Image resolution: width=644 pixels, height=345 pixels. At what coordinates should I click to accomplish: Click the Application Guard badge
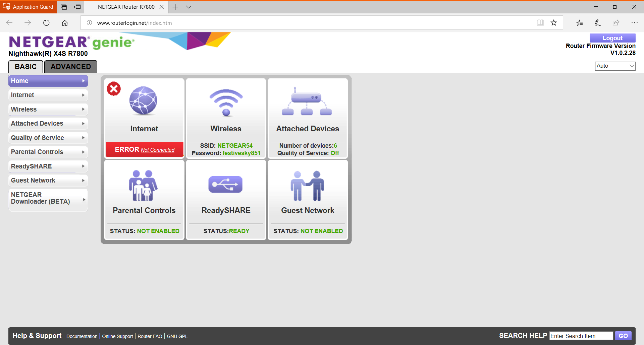[x=29, y=7]
